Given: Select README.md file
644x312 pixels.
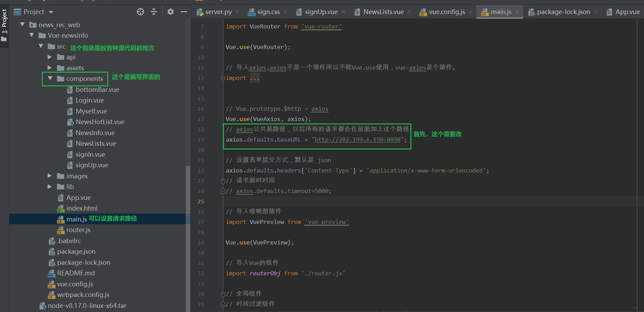Looking at the screenshot, I should [76, 273].
